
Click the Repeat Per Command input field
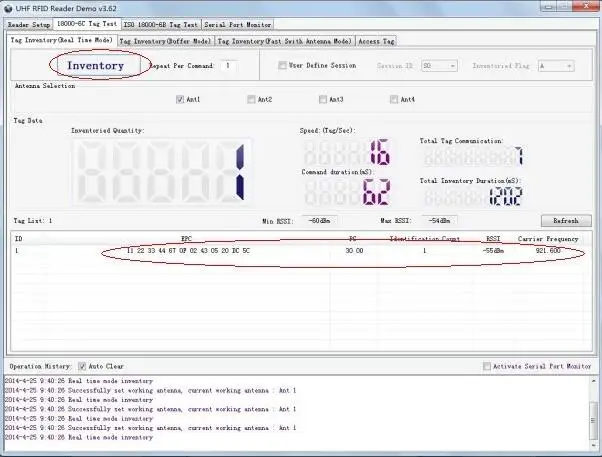pyautogui.click(x=229, y=66)
